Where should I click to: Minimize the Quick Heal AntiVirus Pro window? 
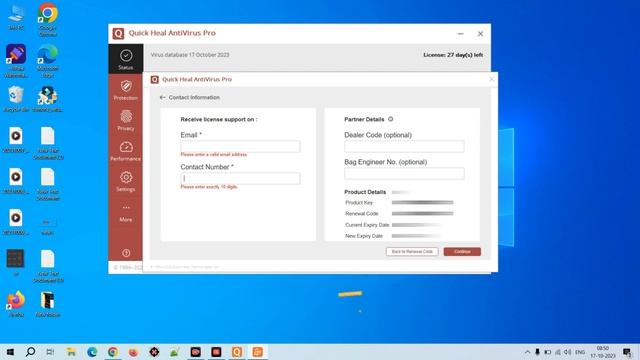coord(460,34)
